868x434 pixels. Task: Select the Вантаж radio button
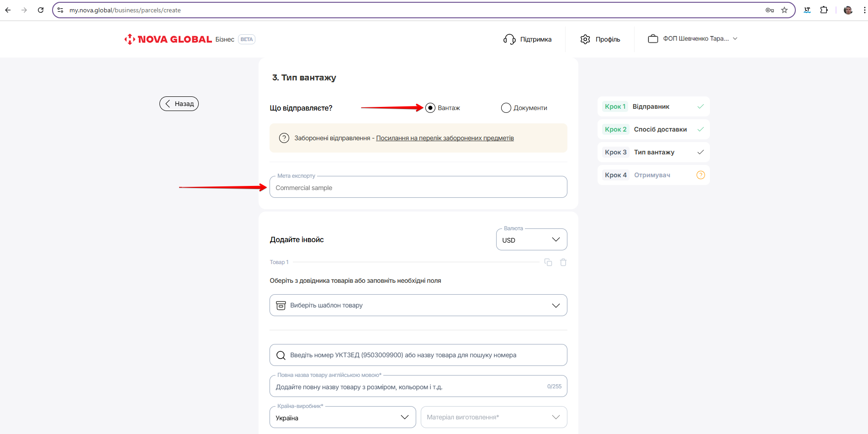430,108
